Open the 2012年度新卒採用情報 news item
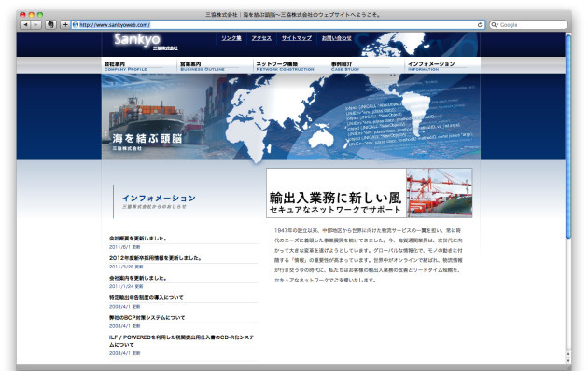 (x=156, y=258)
